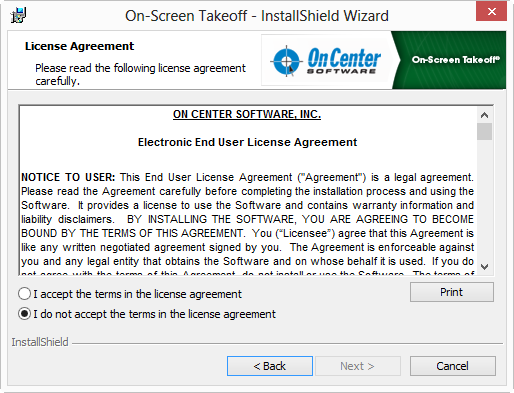The image size is (514, 393).
Task: Click the blue crosshair On Center logo
Action: [286, 61]
